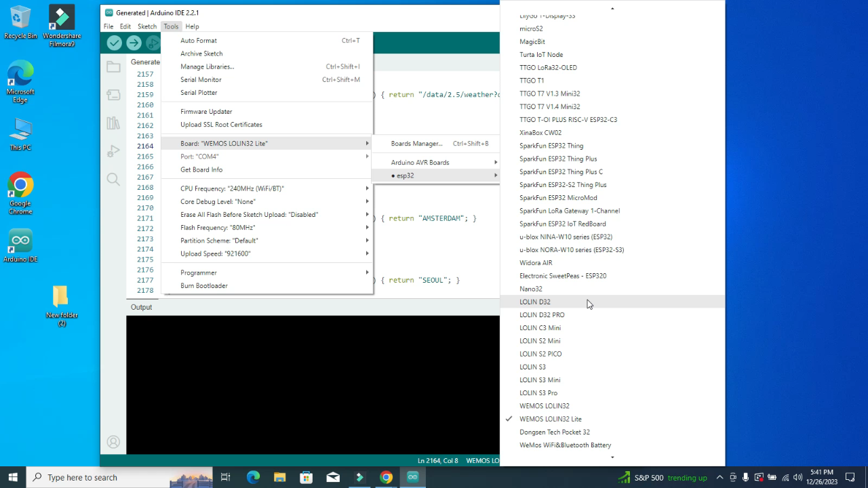
Task: Open Serial Monitor from Tools menu
Action: click(x=267, y=79)
